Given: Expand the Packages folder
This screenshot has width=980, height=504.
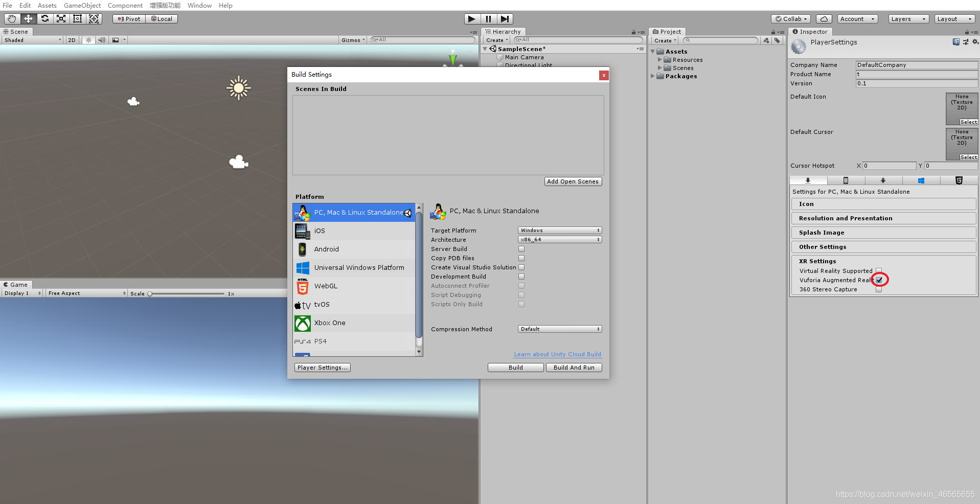Looking at the screenshot, I should (653, 76).
